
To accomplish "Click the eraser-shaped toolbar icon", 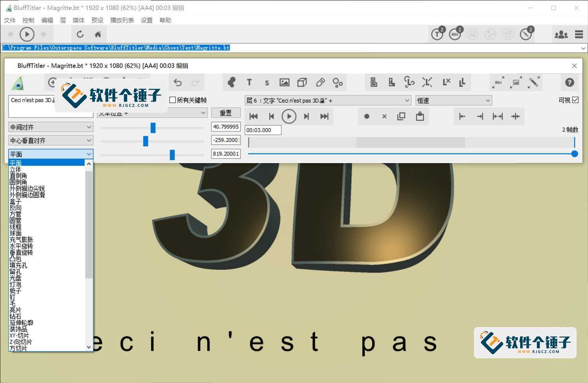I will (x=320, y=82).
